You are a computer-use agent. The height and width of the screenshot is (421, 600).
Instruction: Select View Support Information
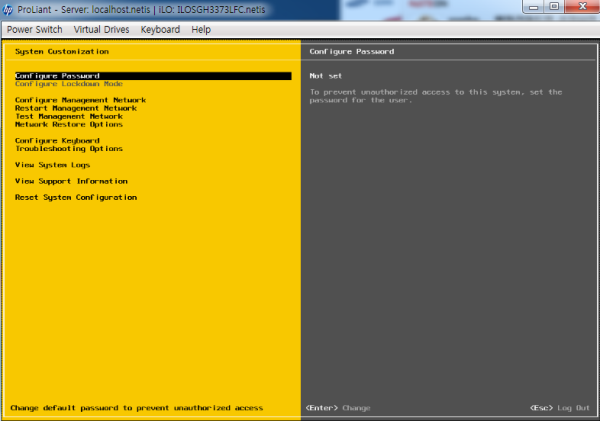point(71,181)
